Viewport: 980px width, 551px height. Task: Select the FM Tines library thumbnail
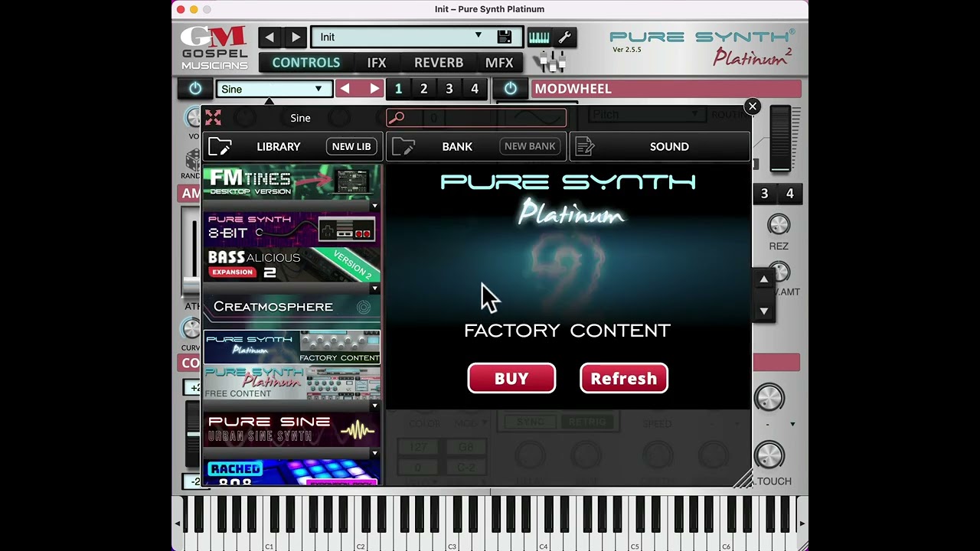(292, 183)
